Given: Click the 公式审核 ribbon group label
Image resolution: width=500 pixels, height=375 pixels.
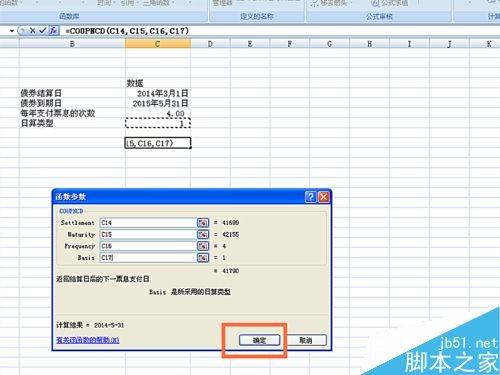Looking at the screenshot, I should [379, 16].
